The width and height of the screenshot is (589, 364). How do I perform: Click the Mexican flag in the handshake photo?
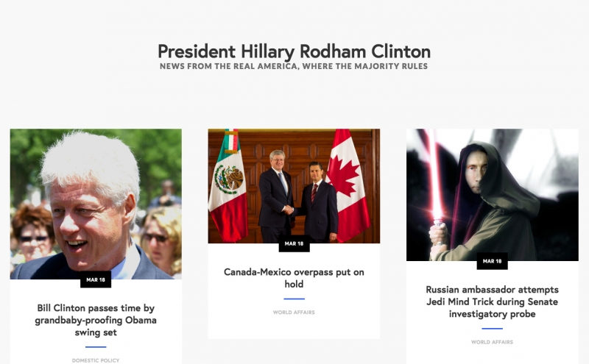(228, 186)
